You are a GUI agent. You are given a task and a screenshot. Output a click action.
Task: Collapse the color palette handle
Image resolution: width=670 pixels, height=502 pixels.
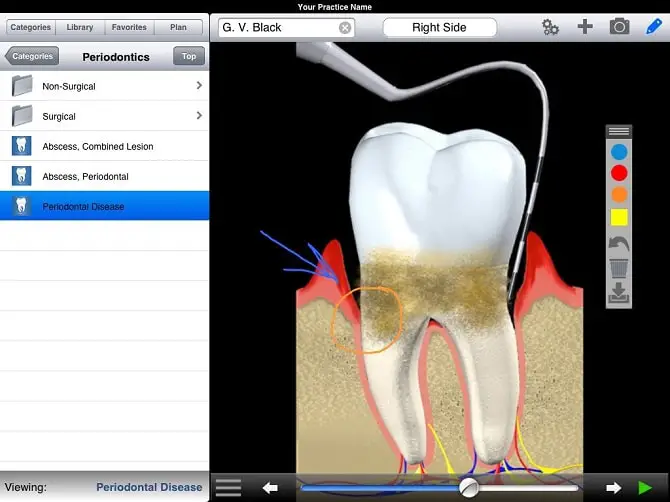coord(619,131)
